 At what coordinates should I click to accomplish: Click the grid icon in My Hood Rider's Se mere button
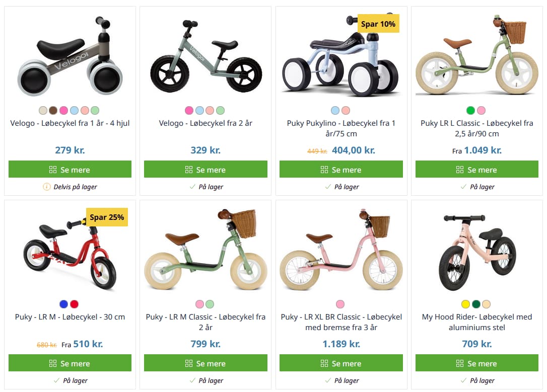[460, 363]
